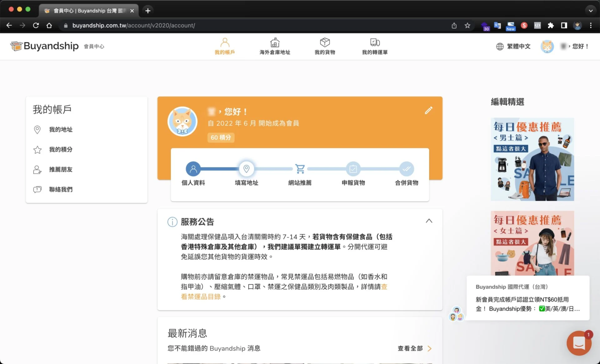
Task: Open the Chrome three-dot menu
Action: coord(591,25)
